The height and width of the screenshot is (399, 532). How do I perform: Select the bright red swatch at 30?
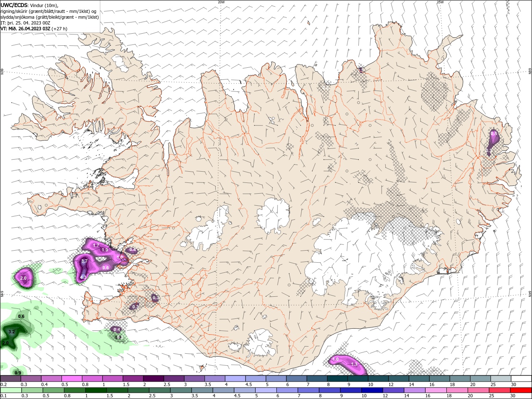click(x=521, y=390)
